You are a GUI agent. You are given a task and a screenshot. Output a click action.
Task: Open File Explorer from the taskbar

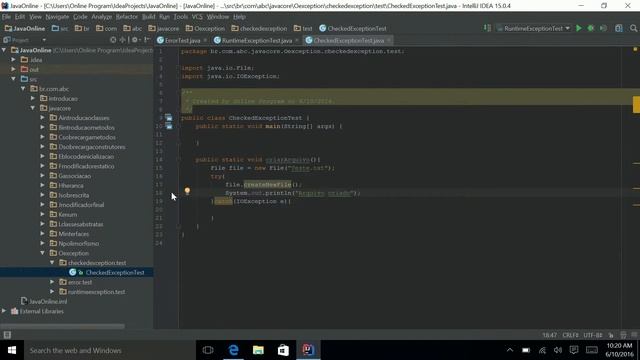point(258,350)
